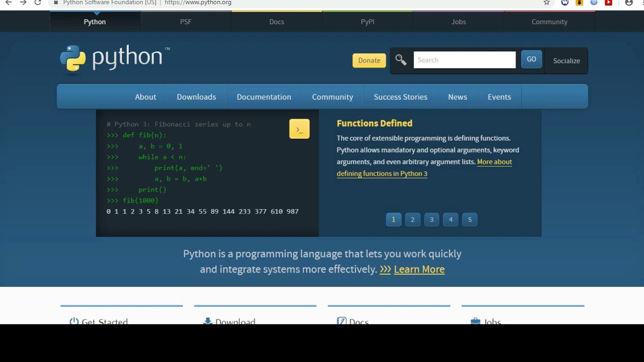Select slide 2 in the carousel

click(413, 219)
